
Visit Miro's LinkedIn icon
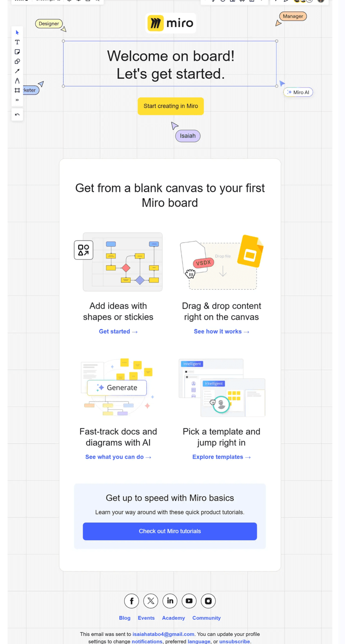coord(170,601)
